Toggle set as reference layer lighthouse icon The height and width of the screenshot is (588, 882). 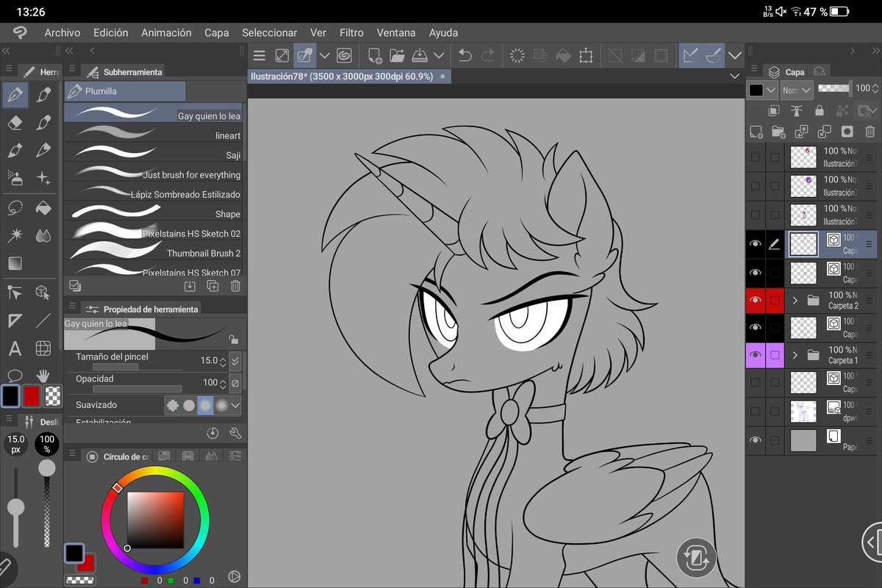point(797,110)
